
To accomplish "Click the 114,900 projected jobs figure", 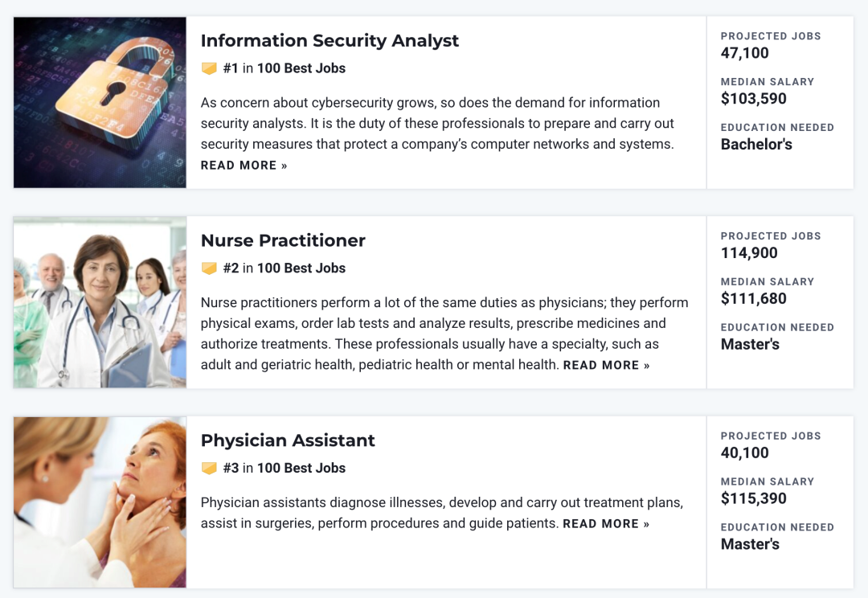I will pos(749,253).
